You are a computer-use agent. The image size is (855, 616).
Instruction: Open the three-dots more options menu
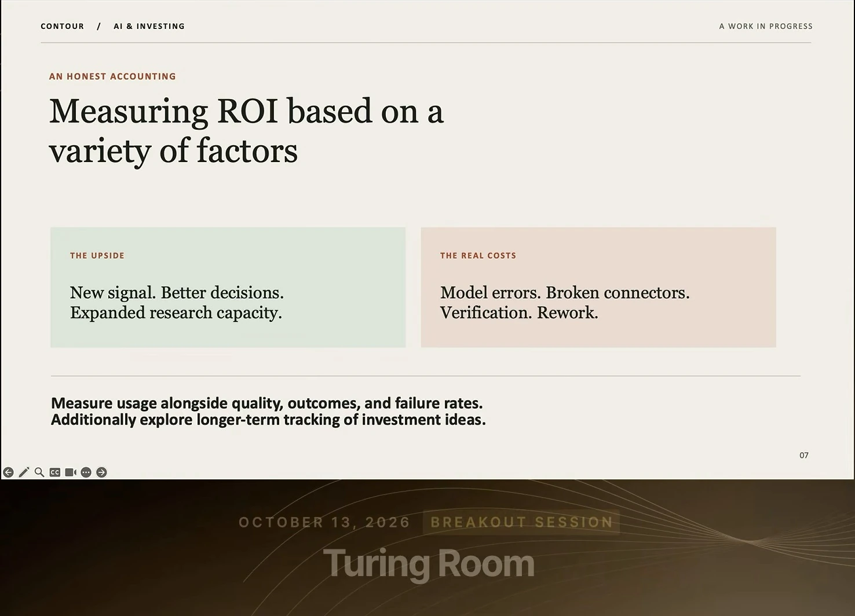click(x=86, y=472)
